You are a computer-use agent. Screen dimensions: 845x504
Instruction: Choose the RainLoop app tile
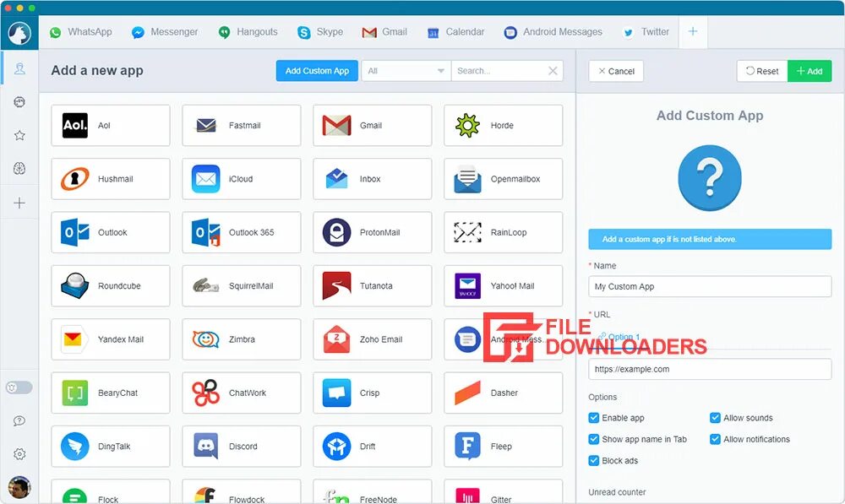coord(503,232)
